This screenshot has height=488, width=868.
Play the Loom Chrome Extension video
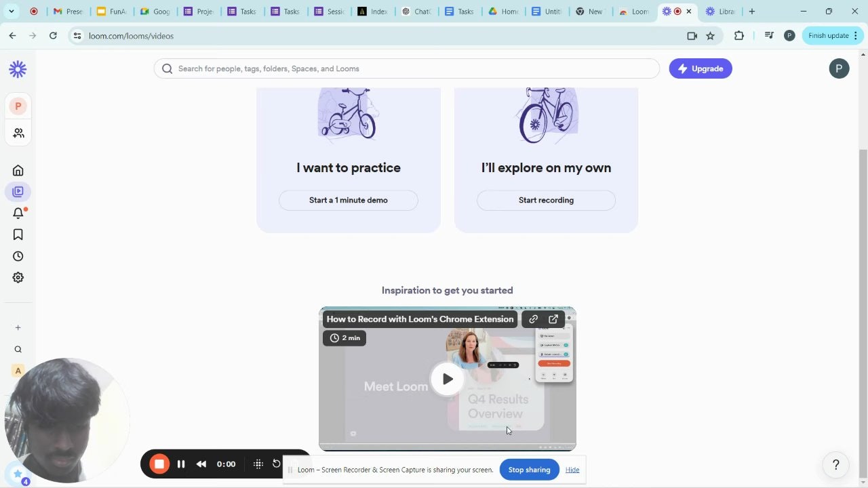tap(448, 379)
